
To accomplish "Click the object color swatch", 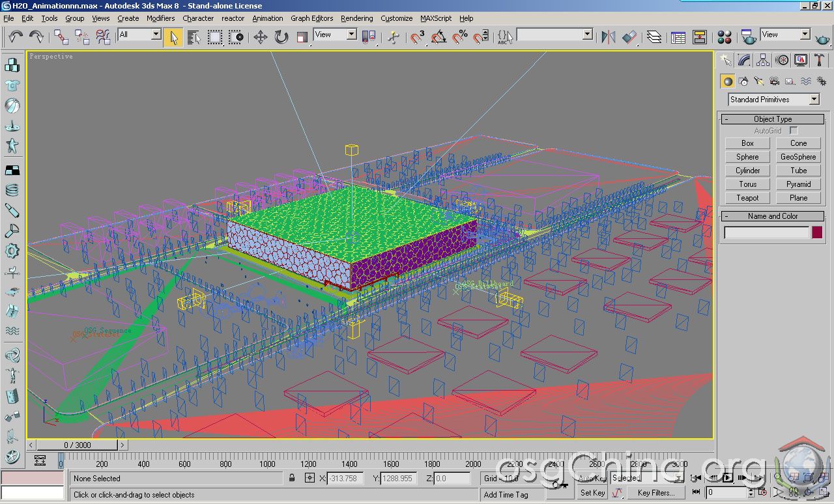I will click(817, 232).
